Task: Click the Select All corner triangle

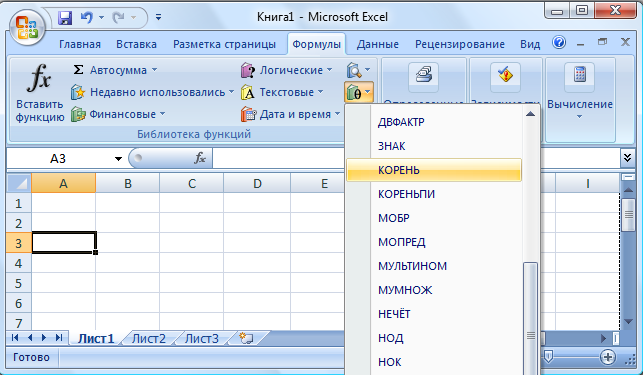Action: click(x=19, y=183)
